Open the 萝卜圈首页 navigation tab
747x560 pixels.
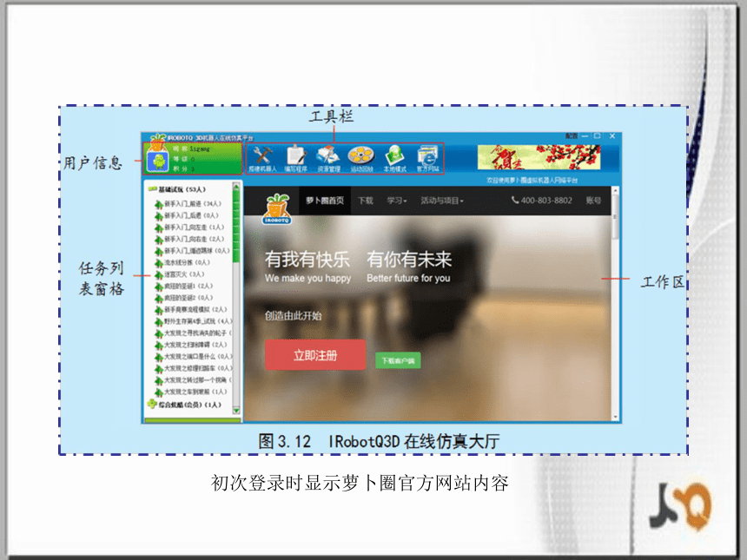[325, 201]
